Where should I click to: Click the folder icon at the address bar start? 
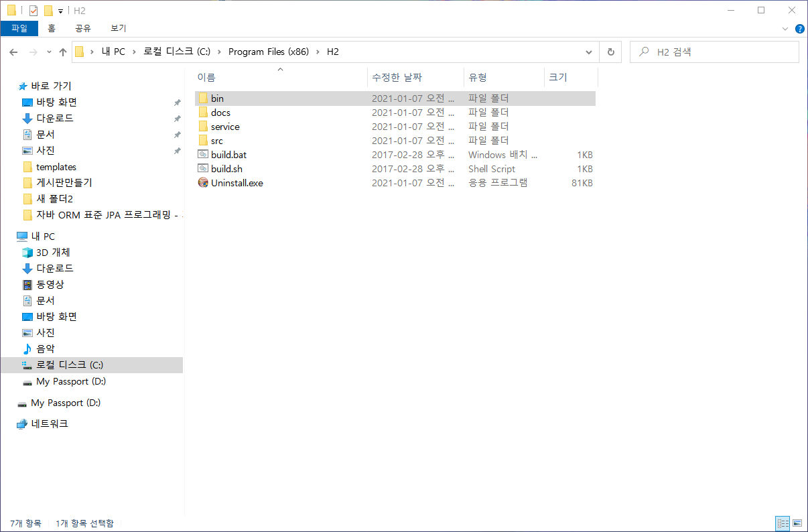(x=80, y=52)
